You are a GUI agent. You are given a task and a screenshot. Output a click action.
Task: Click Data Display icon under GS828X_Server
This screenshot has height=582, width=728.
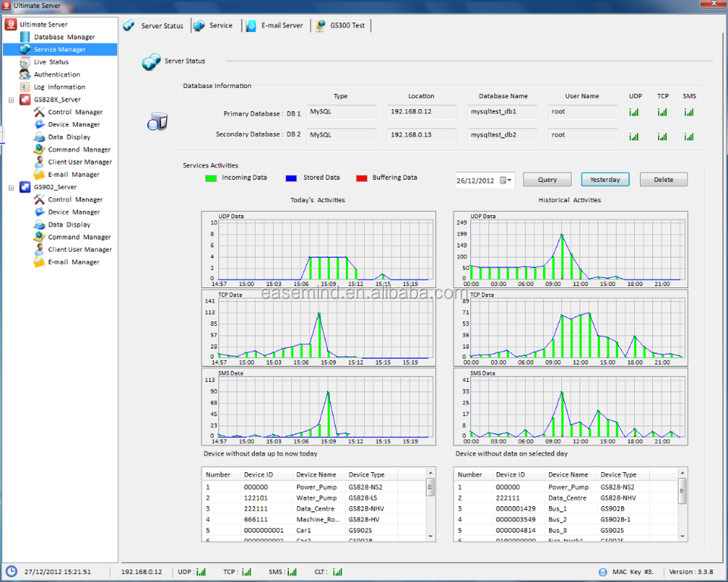[x=39, y=137]
